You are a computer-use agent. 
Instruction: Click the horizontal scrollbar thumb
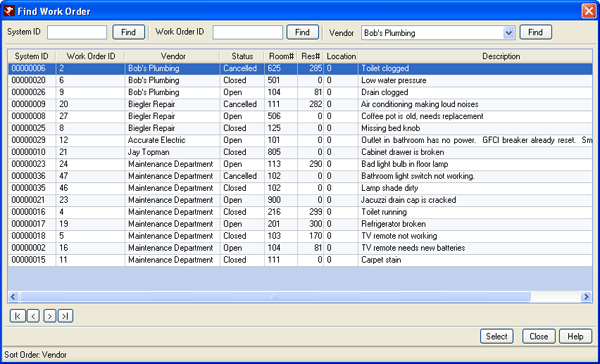click(275, 296)
